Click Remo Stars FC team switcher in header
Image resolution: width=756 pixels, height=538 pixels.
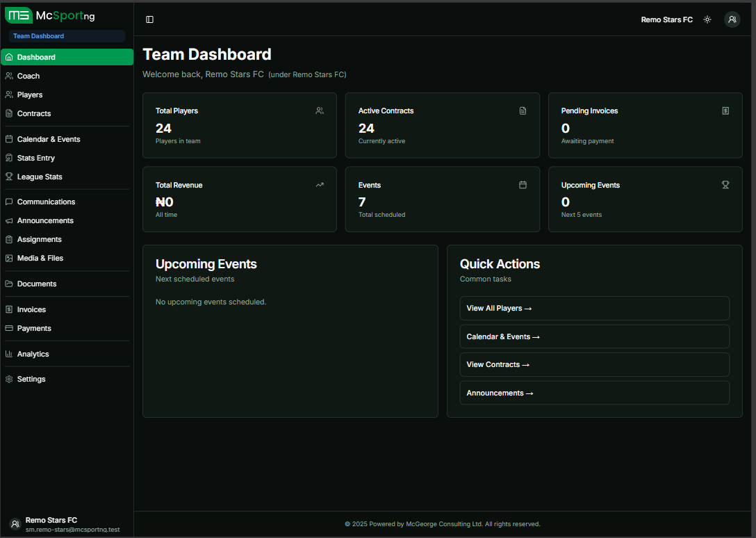point(666,19)
